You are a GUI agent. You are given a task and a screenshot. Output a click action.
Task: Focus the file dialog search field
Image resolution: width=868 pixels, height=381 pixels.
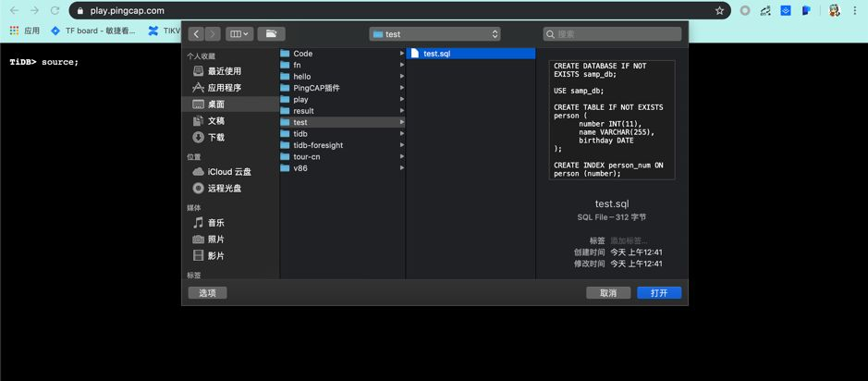click(x=612, y=34)
